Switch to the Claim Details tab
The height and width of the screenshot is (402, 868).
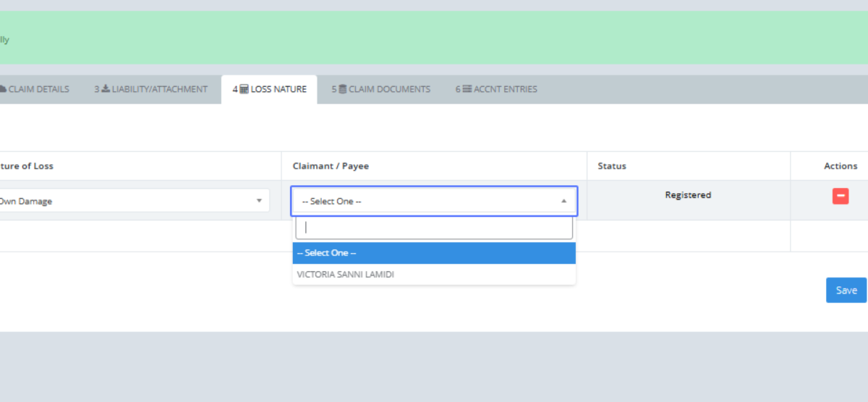coord(38,90)
